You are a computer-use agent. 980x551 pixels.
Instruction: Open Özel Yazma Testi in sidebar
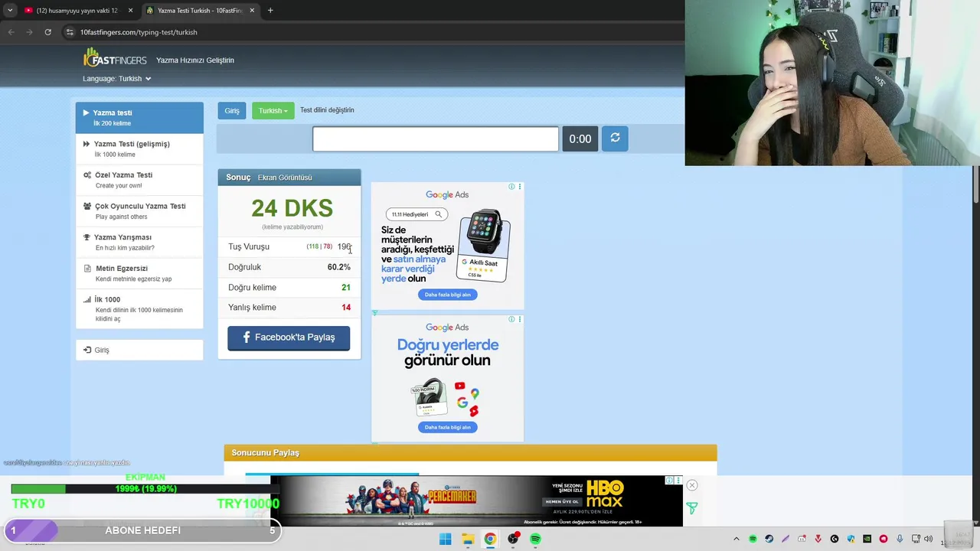tap(139, 180)
